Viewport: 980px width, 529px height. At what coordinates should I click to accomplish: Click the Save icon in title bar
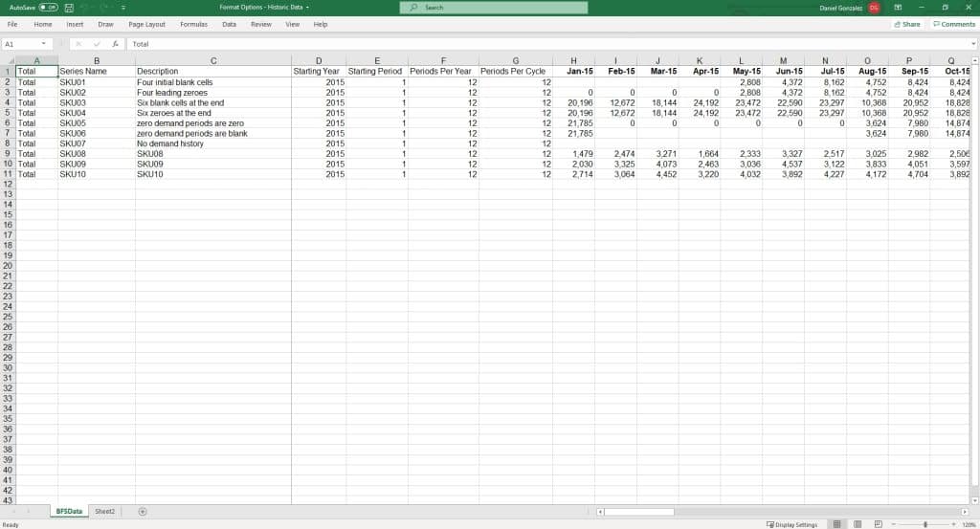pos(70,8)
